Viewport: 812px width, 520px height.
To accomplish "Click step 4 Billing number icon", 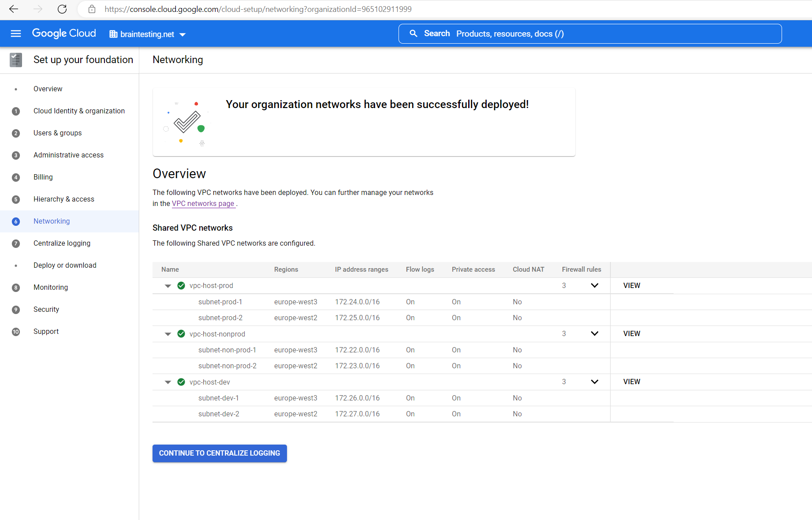I will pyautogui.click(x=16, y=177).
